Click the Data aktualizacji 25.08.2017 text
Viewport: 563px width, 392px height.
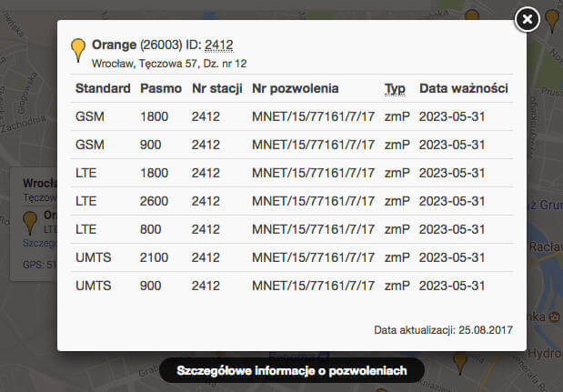pos(443,330)
